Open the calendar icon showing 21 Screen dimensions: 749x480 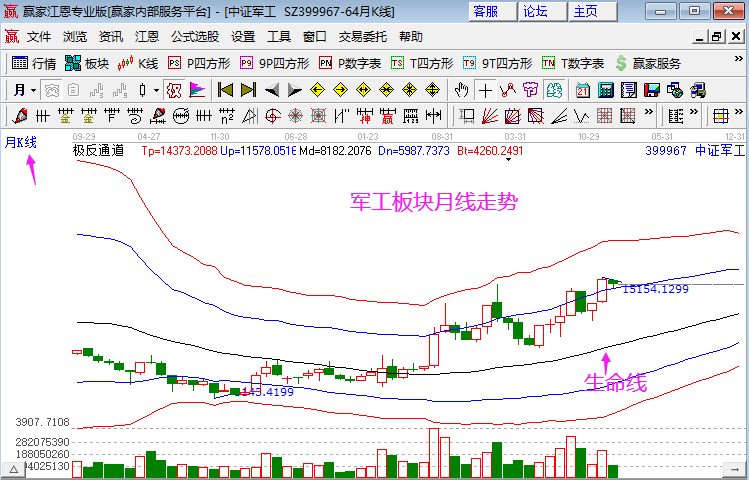[x=583, y=90]
